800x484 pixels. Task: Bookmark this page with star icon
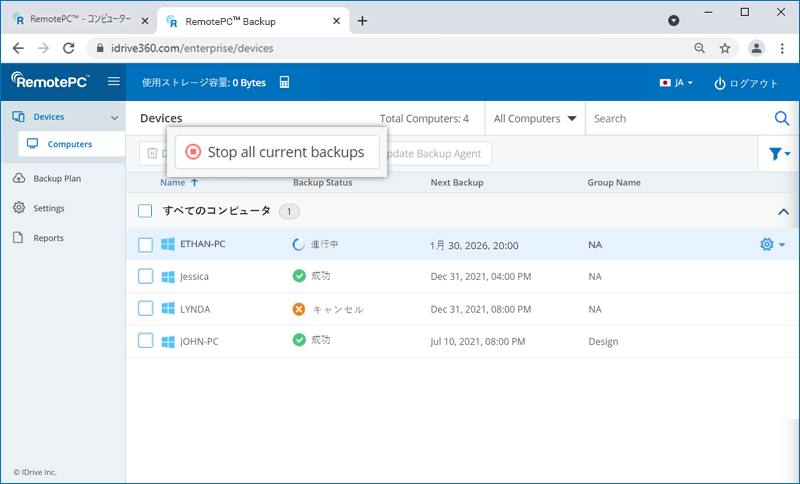click(x=725, y=48)
